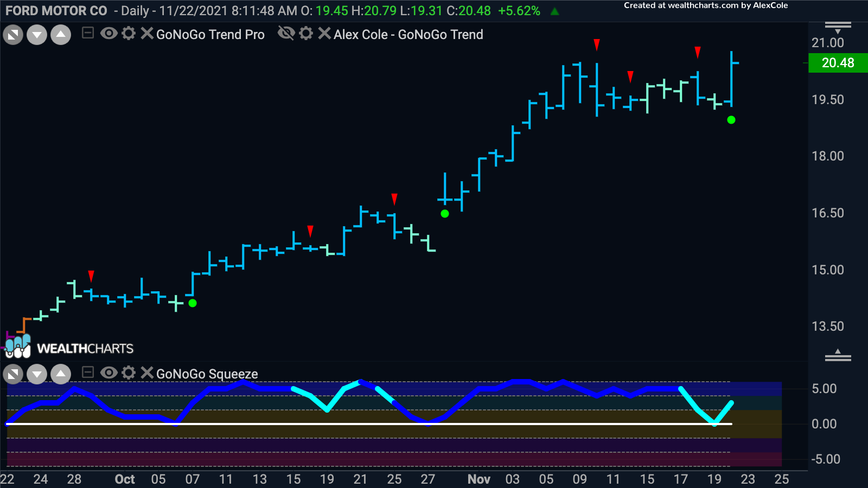Click the red arrow marker near Nov 12
The image size is (868, 488).
point(630,76)
